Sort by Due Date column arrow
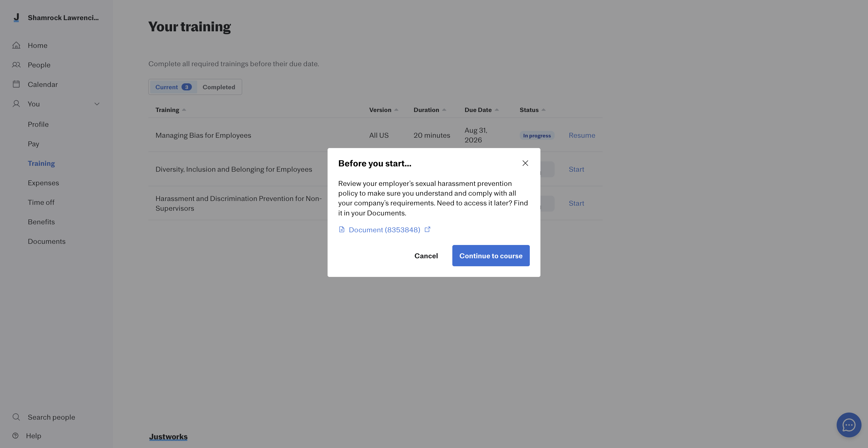The height and width of the screenshot is (448, 868). click(497, 109)
